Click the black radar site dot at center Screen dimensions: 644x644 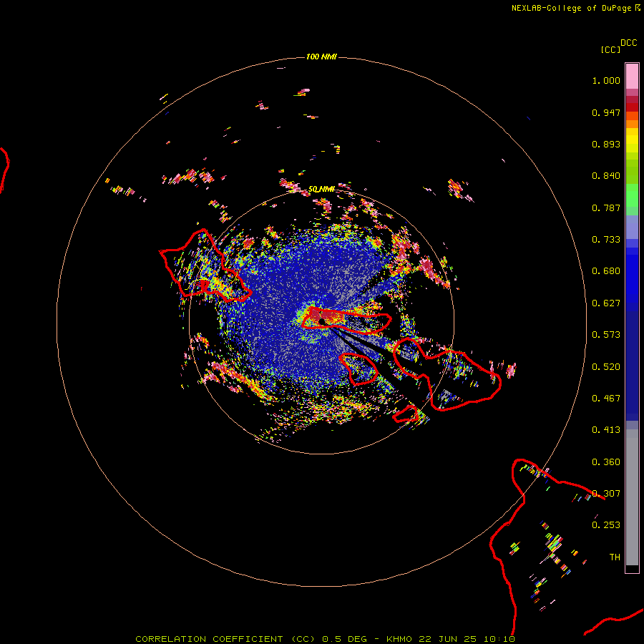(x=322, y=322)
